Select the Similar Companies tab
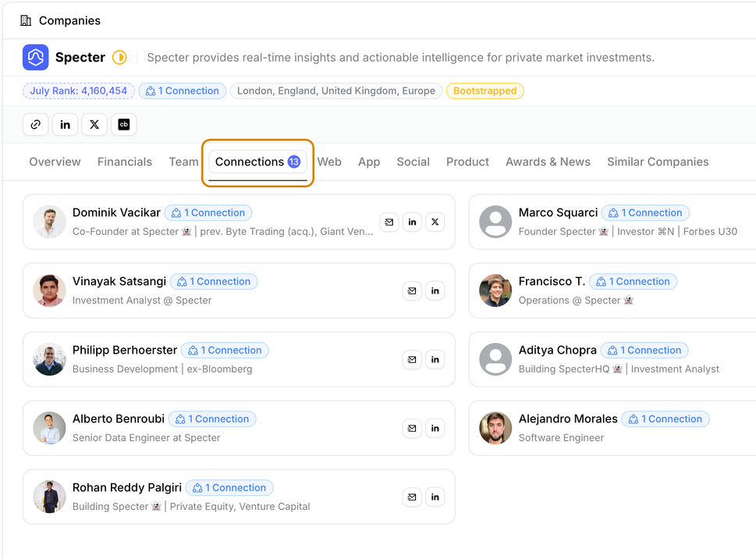 point(658,162)
